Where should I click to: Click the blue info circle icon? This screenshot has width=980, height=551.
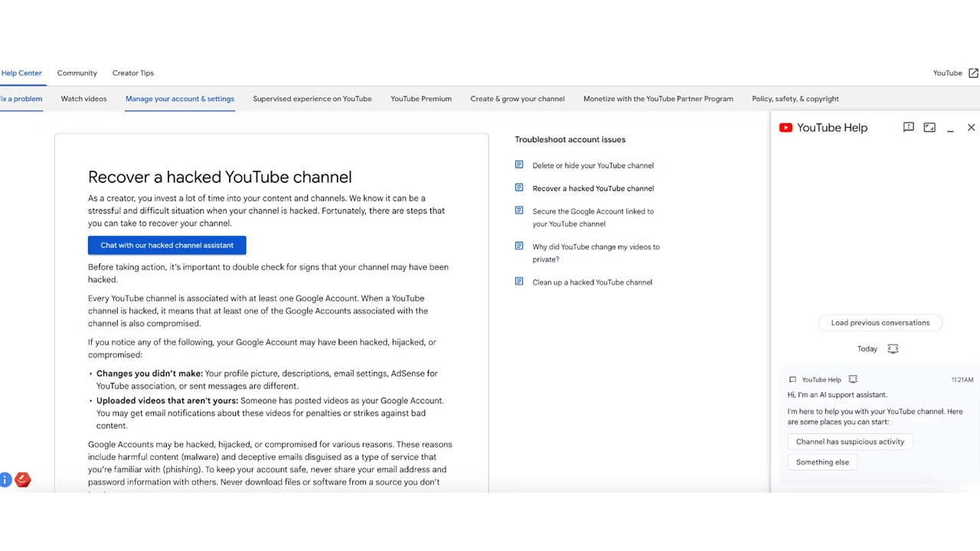[5, 480]
